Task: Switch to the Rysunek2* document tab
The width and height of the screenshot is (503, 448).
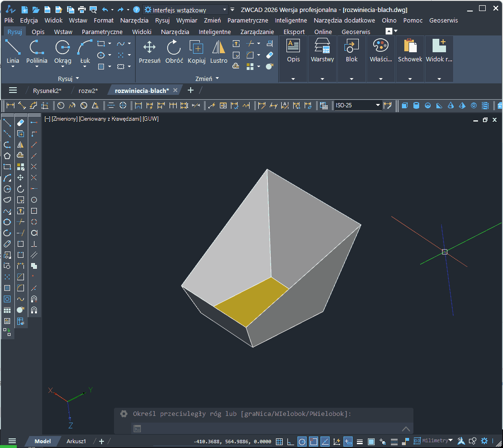Action: tap(47, 91)
